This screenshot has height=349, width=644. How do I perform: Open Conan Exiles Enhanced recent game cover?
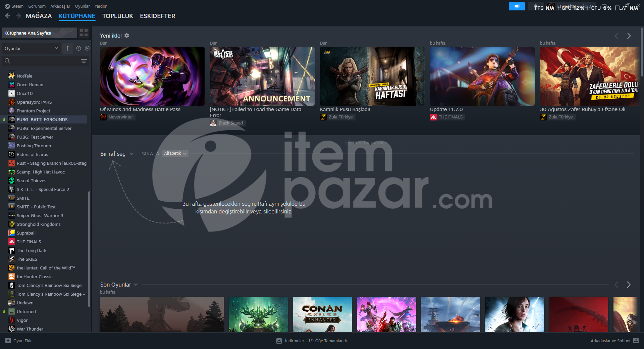322,314
